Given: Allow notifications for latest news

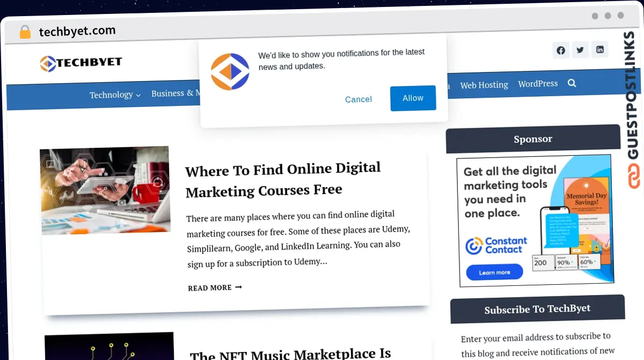Looking at the screenshot, I should (x=413, y=98).
